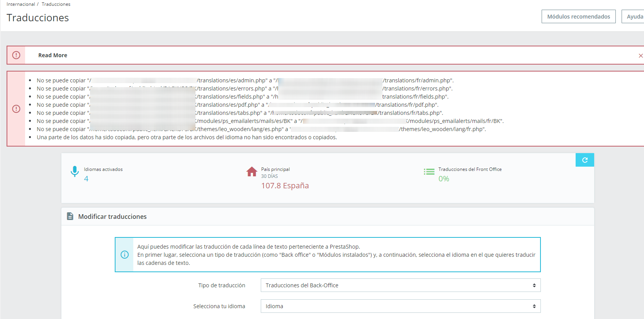Open Módulos recomendados
The height and width of the screenshot is (319, 644).
pos(579,17)
